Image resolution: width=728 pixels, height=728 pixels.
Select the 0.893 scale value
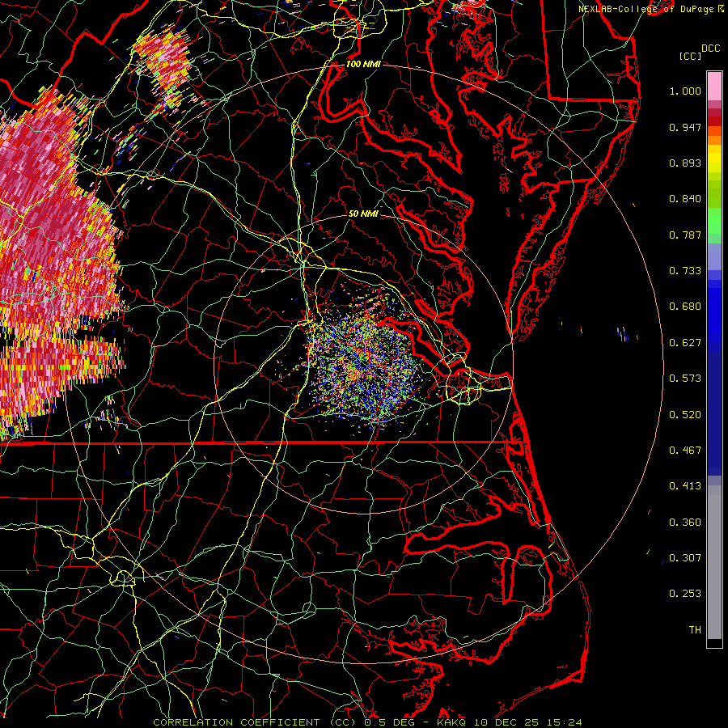point(685,163)
